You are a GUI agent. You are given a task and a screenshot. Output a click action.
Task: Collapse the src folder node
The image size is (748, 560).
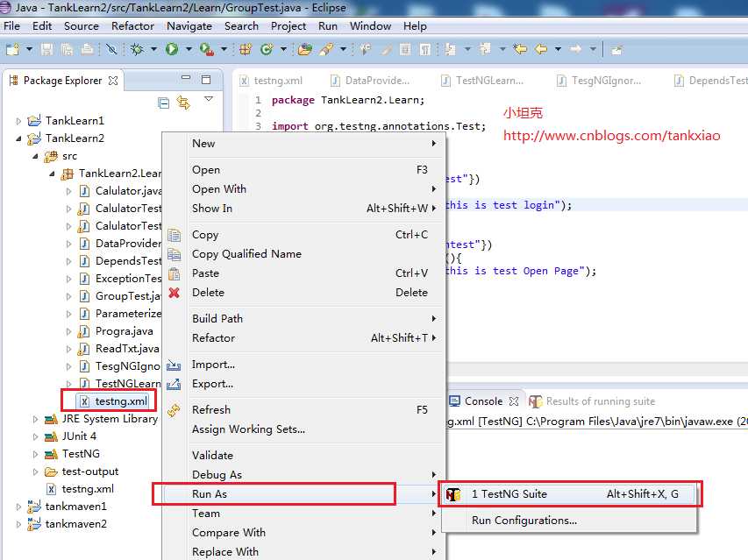pos(35,156)
